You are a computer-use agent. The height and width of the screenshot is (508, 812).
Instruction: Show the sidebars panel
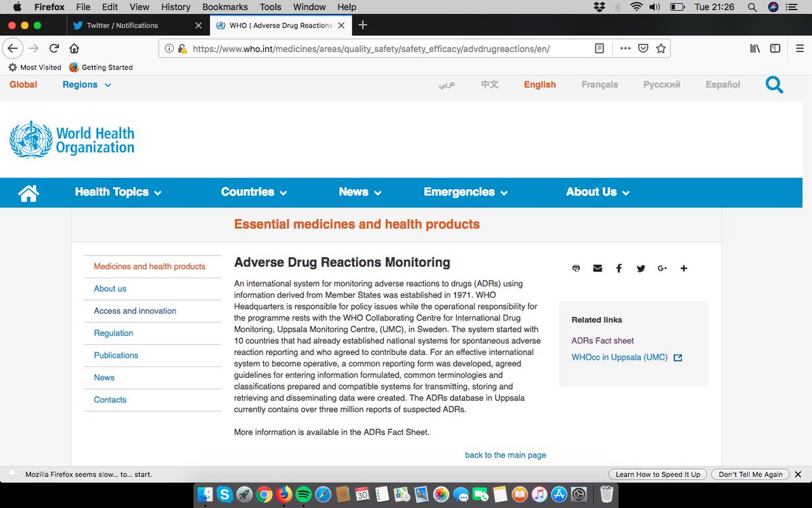[x=775, y=49]
